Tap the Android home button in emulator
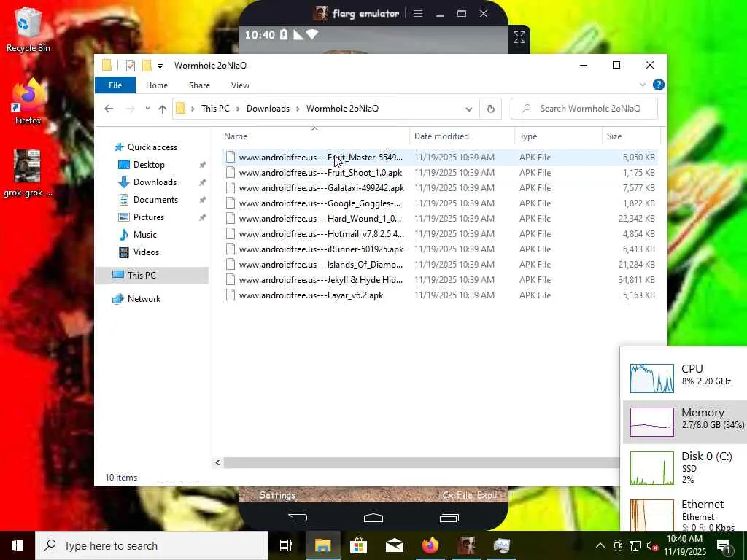 (x=373, y=517)
